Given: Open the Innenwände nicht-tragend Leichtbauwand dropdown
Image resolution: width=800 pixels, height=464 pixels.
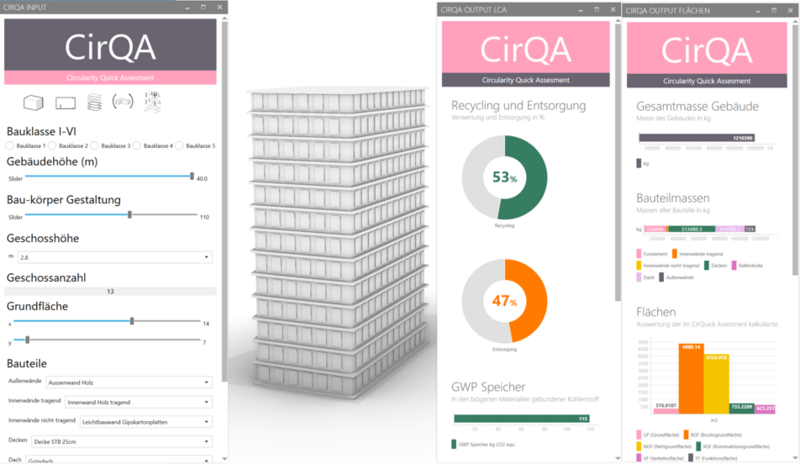Looking at the screenshot, I should click(x=146, y=422).
